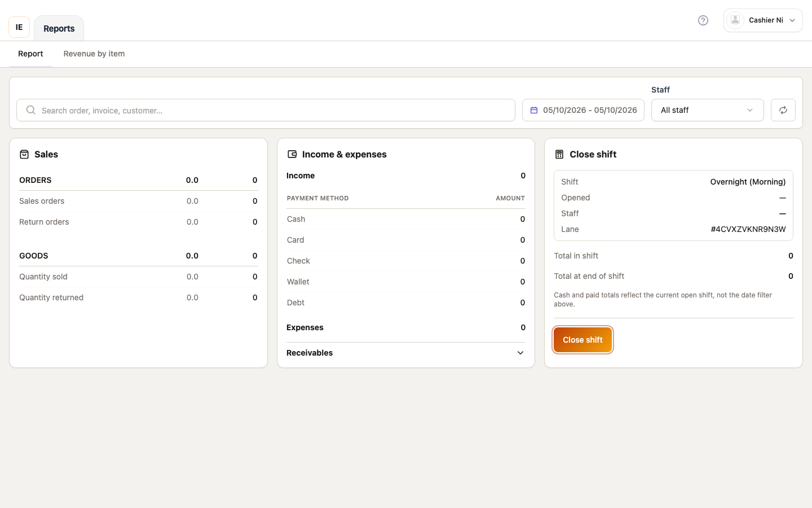The width and height of the screenshot is (812, 508).
Task: Select the Quantity sold row label
Action: point(43,277)
